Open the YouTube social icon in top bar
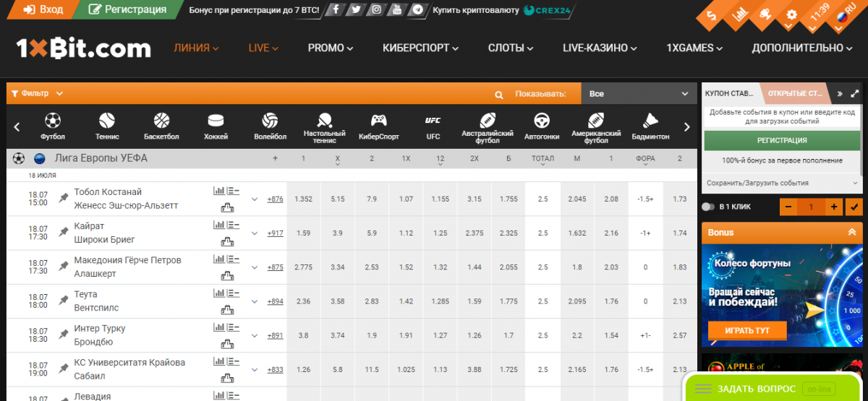 (396, 10)
